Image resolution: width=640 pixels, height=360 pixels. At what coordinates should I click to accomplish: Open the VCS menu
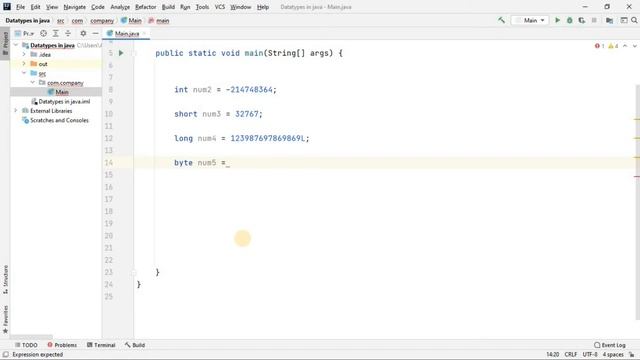[x=220, y=7]
